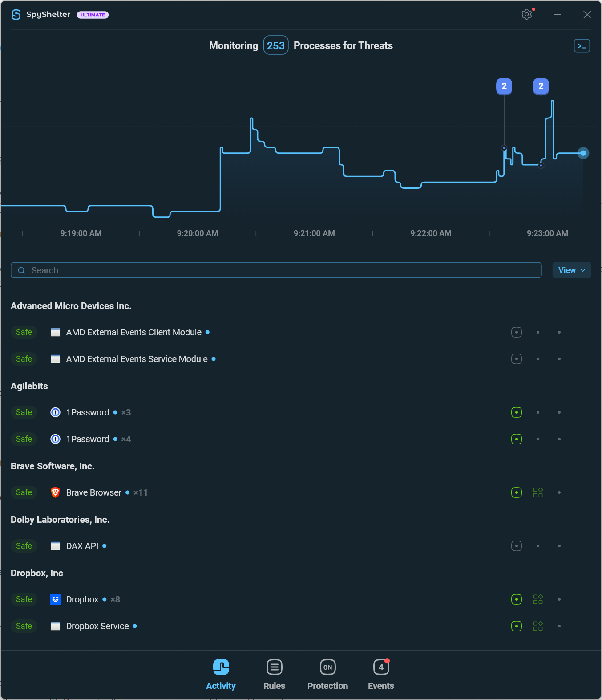The width and height of the screenshot is (602, 700).
Task: Select the DAX API process entry
Action: [301, 546]
